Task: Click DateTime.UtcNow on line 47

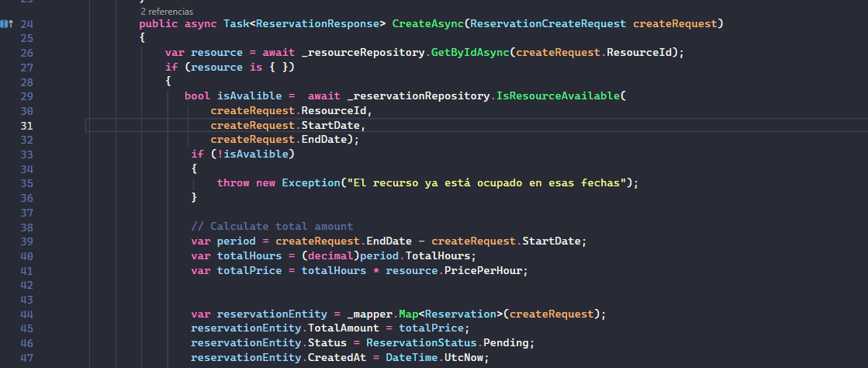Action: (437, 357)
